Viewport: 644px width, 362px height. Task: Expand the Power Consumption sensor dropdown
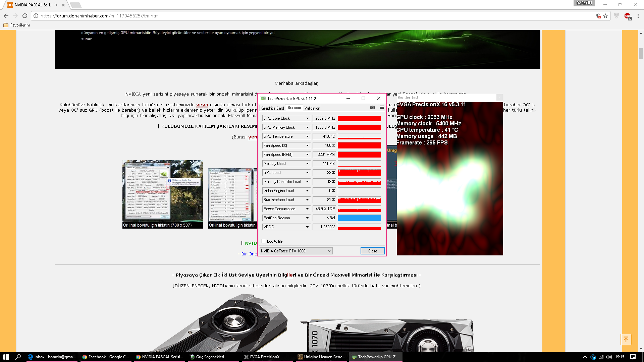coord(307,209)
